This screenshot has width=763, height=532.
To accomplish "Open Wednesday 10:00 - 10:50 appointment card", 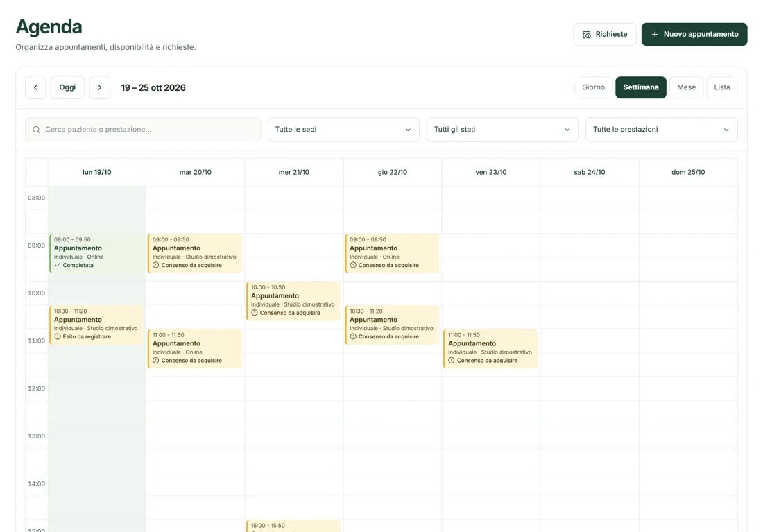I will (293, 301).
